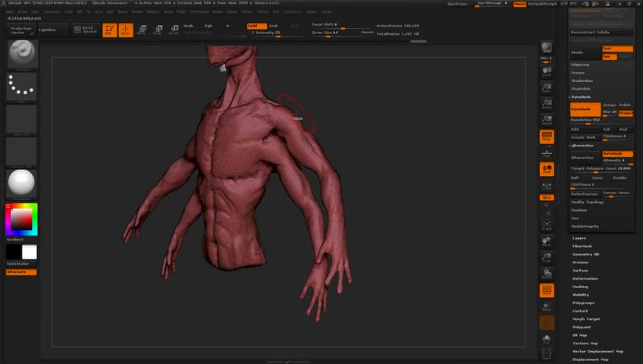Click the BPR render icon on right shelf
The width and height of the screenshot is (643, 364).
tap(547, 47)
